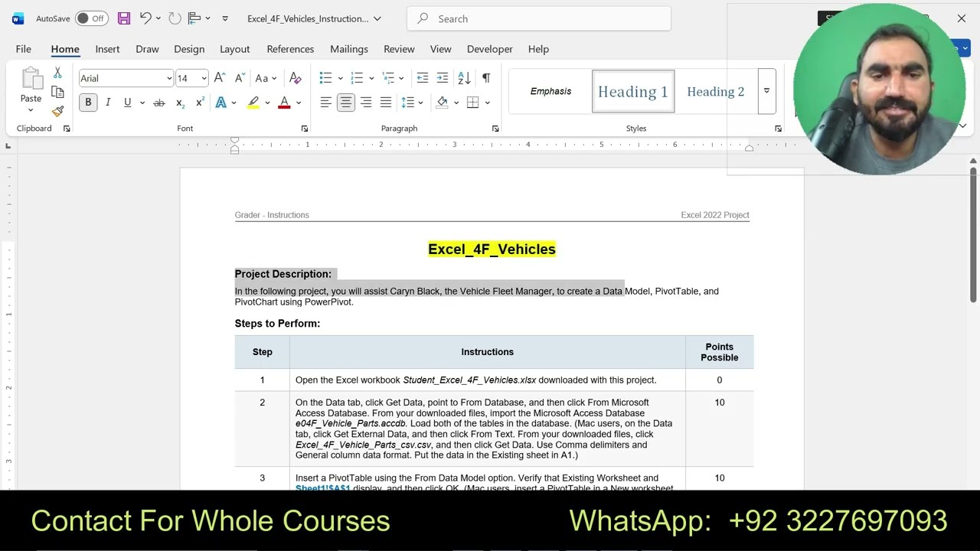
Task: Apply the Heading 2 style
Action: point(716,91)
